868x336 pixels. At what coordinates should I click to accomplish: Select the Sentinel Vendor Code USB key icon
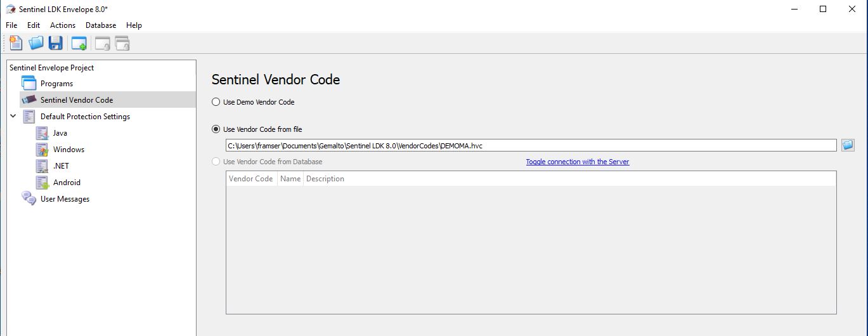(x=29, y=100)
